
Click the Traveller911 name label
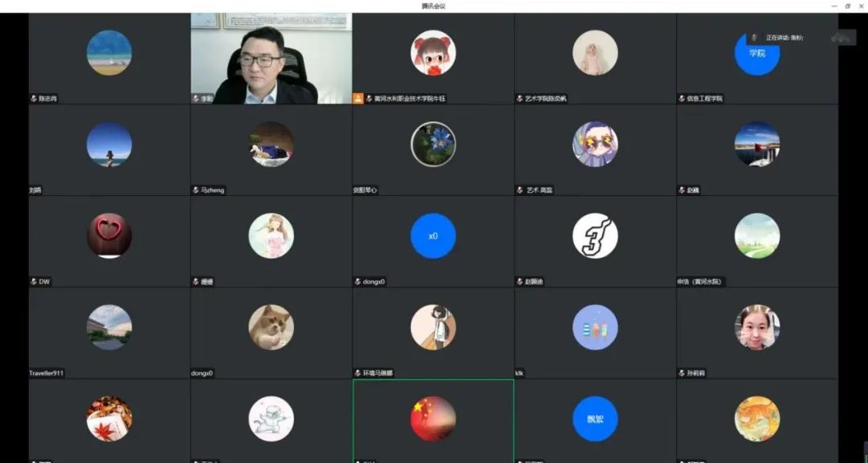(47, 374)
